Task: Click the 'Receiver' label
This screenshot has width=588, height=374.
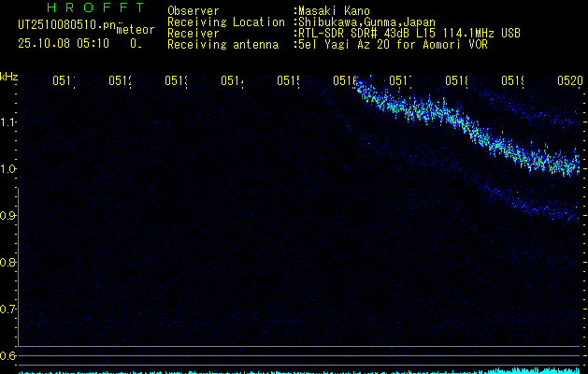Action: pos(194,34)
